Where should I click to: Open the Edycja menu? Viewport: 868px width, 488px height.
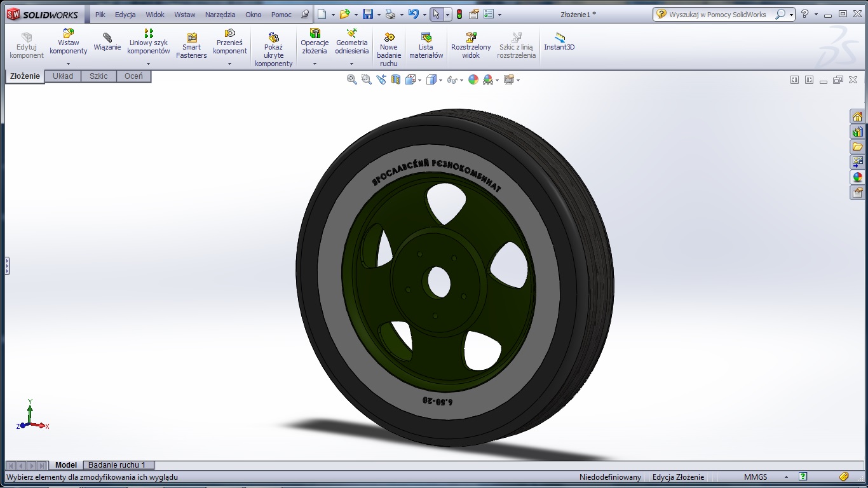125,15
